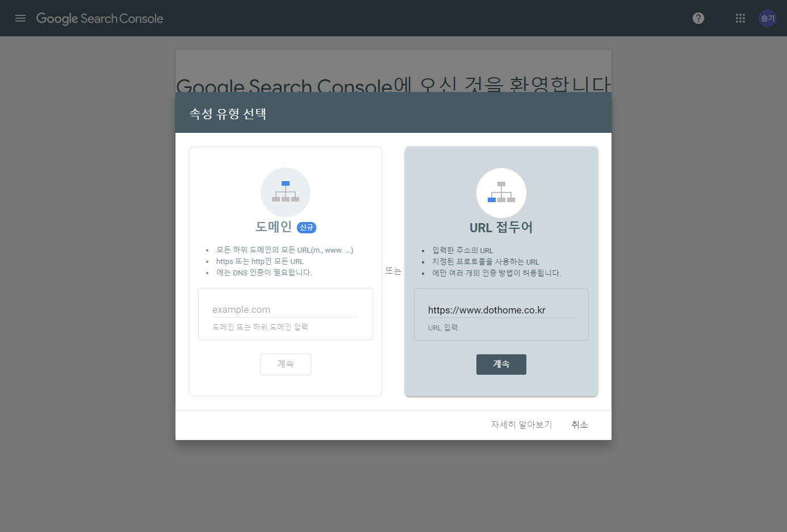Screen dimensions: 787x532
Task: Select the URL 접두어 heading text
Action: point(501,227)
